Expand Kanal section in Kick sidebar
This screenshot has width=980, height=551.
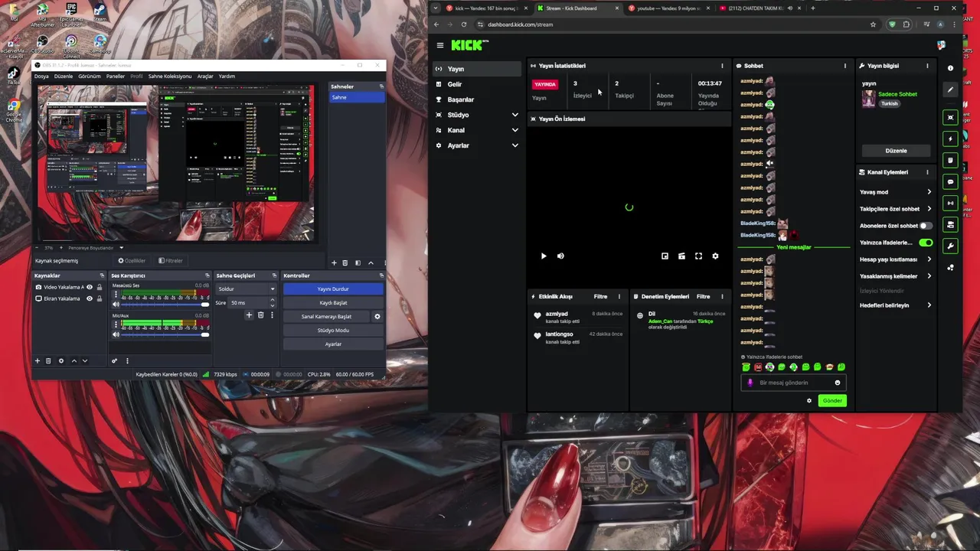pos(514,130)
